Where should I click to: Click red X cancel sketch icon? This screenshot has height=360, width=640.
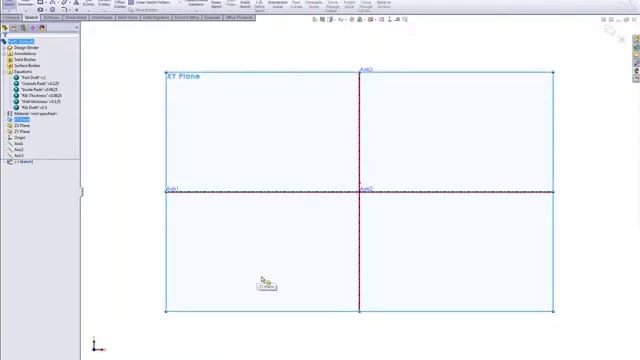[622, 40]
